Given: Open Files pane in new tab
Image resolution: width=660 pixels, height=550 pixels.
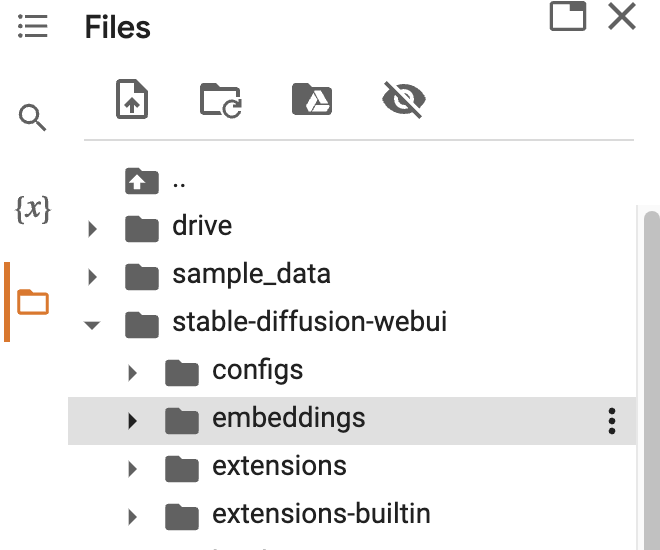Looking at the screenshot, I should (x=568, y=17).
